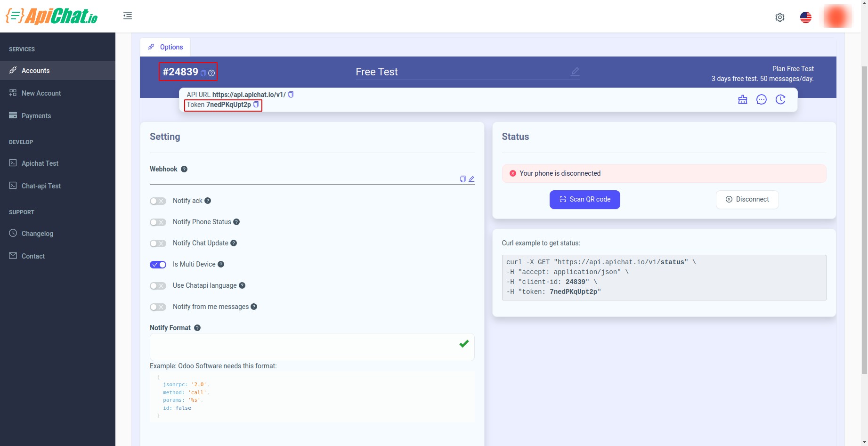Copy the API URL to clipboard
The height and width of the screenshot is (446, 868).
click(291, 95)
